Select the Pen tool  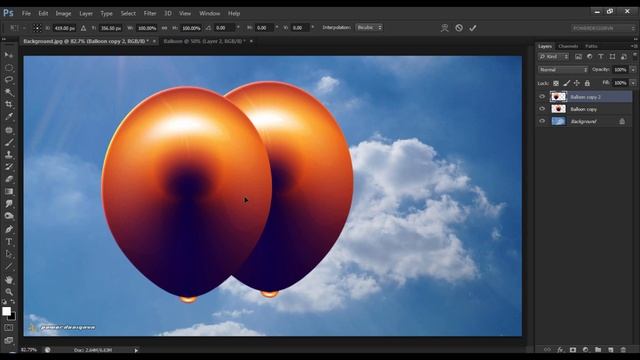pos(9,229)
